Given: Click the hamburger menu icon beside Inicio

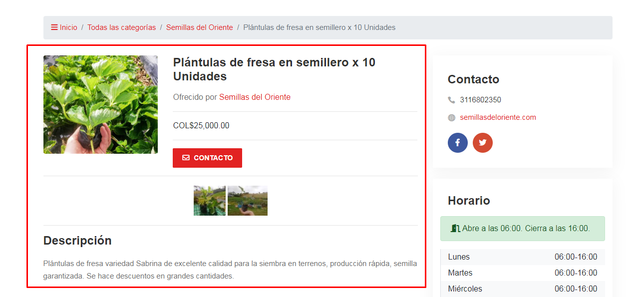Looking at the screenshot, I should (54, 27).
